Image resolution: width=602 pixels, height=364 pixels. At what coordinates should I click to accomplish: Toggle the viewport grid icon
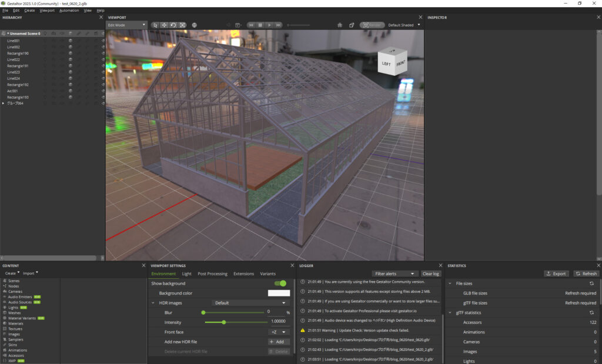pyautogui.click(x=340, y=25)
